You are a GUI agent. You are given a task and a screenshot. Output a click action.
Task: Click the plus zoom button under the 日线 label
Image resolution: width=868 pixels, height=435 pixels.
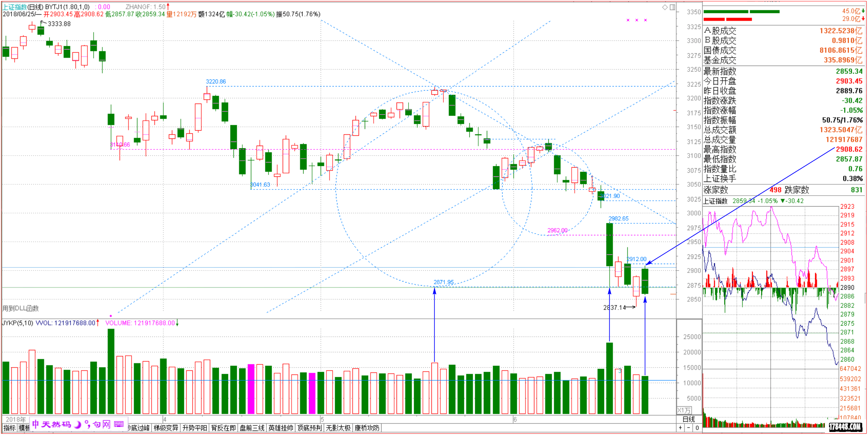[x=680, y=427]
